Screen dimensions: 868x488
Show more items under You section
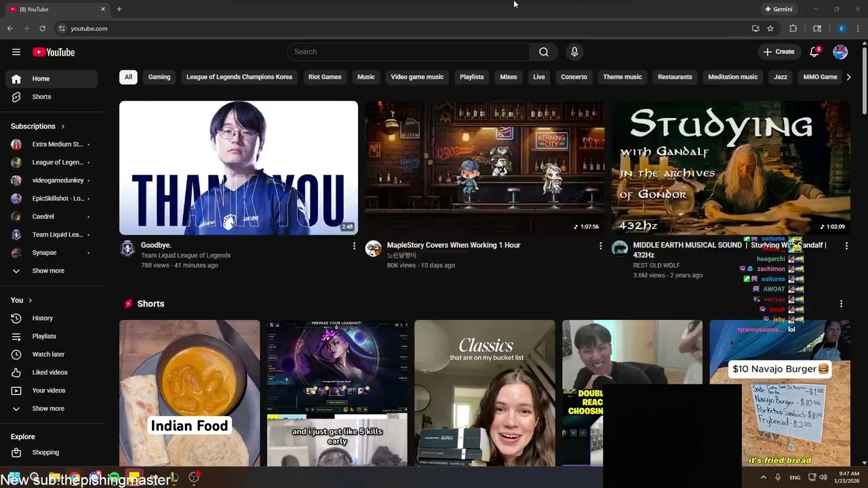pos(52,409)
